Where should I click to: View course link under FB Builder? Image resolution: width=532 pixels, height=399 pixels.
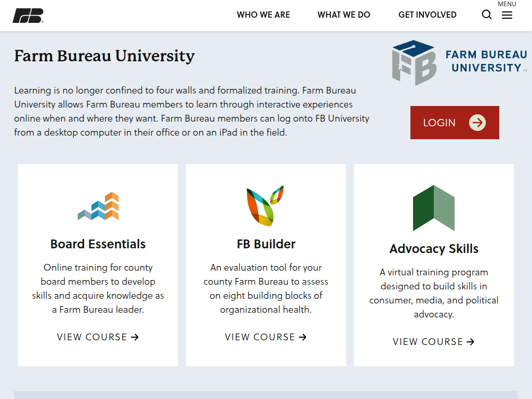click(x=265, y=337)
